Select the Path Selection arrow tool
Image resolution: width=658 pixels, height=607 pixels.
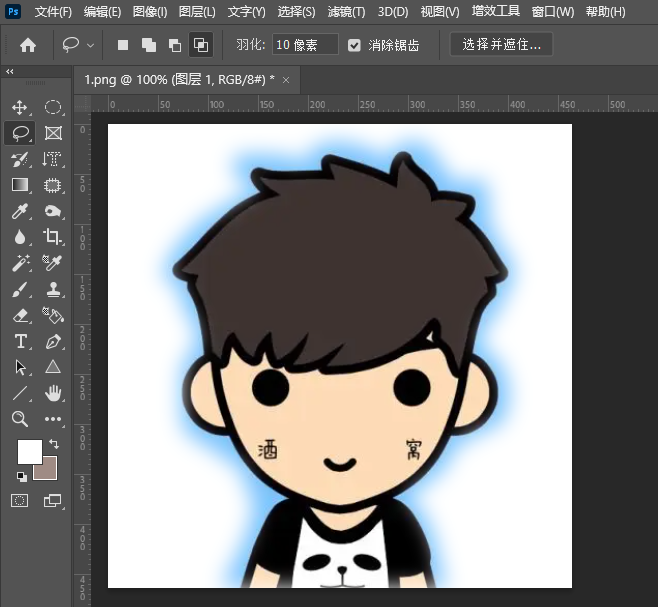click(x=20, y=367)
